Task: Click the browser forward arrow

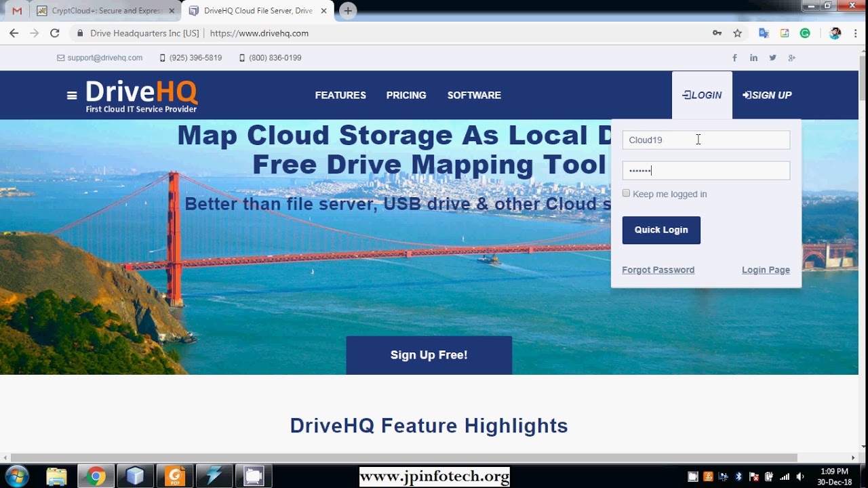Action: pyautogui.click(x=34, y=33)
